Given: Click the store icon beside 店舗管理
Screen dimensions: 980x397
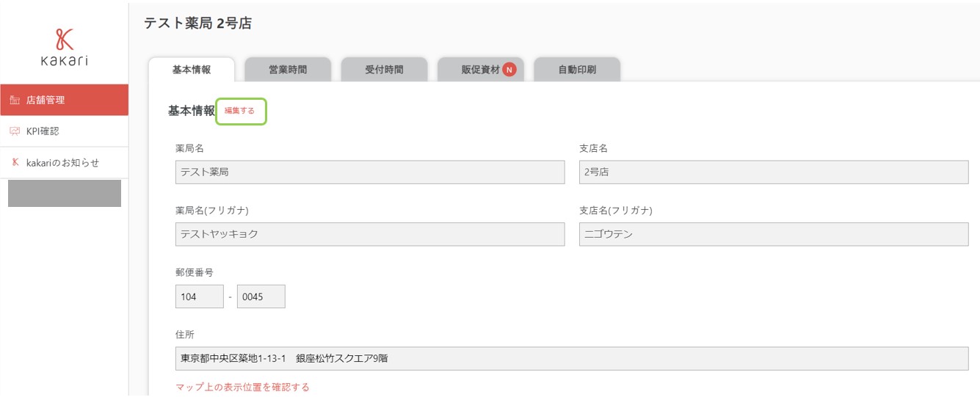Looking at the screenshot, I should click(x=15, y=100).
